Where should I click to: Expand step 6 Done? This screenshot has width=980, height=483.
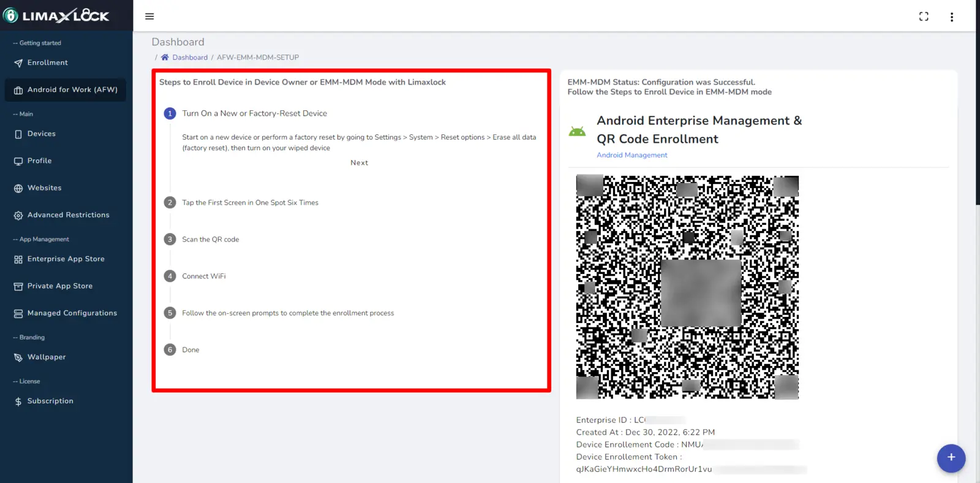pyautogui.click(x=181, y=350)
